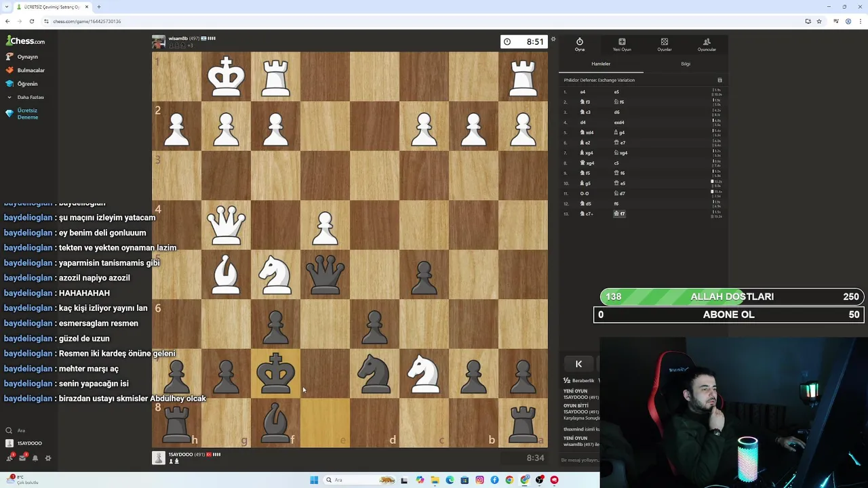The image size is (868, 488).
Task: Open the browser three-dot menu
Action: click(859, 21)
